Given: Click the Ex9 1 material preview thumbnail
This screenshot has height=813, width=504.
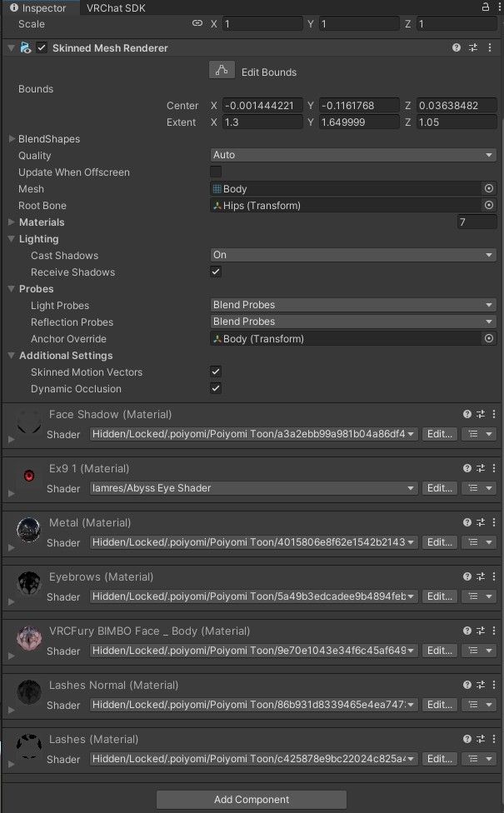Looking at the screenshot, I should tap(29, 476).
